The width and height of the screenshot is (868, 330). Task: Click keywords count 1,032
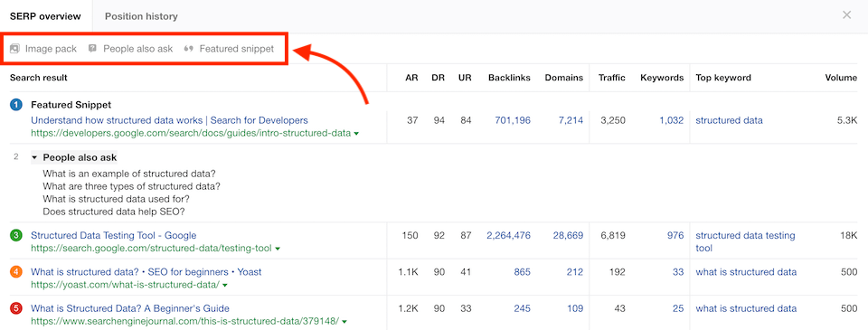click(x=672, y=120)
